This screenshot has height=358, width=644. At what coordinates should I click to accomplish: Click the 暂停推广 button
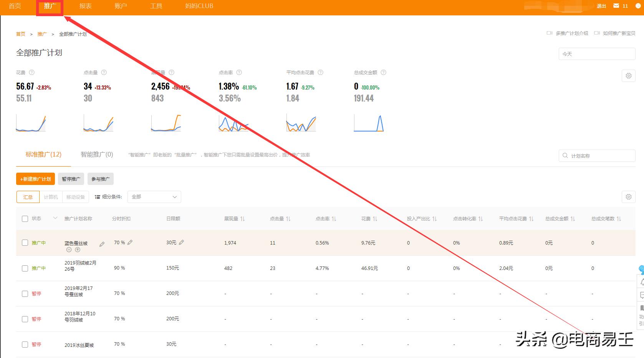tap(71, 179)
